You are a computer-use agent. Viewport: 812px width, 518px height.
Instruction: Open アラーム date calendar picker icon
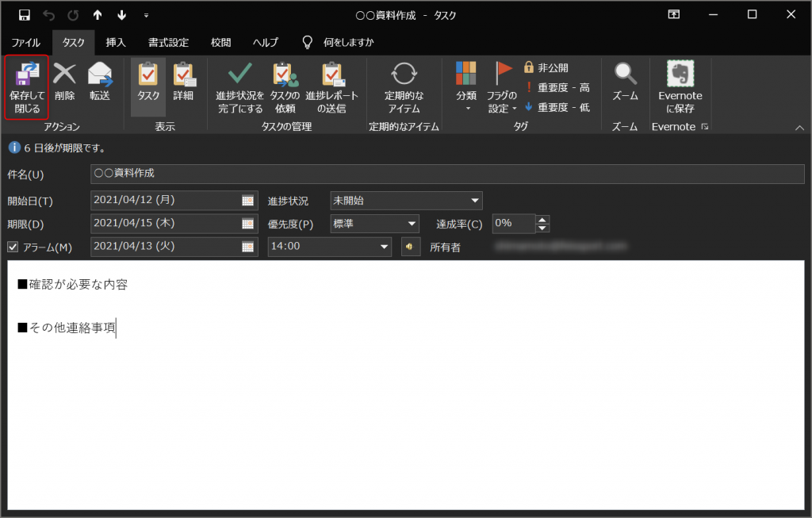pos(248,247)
